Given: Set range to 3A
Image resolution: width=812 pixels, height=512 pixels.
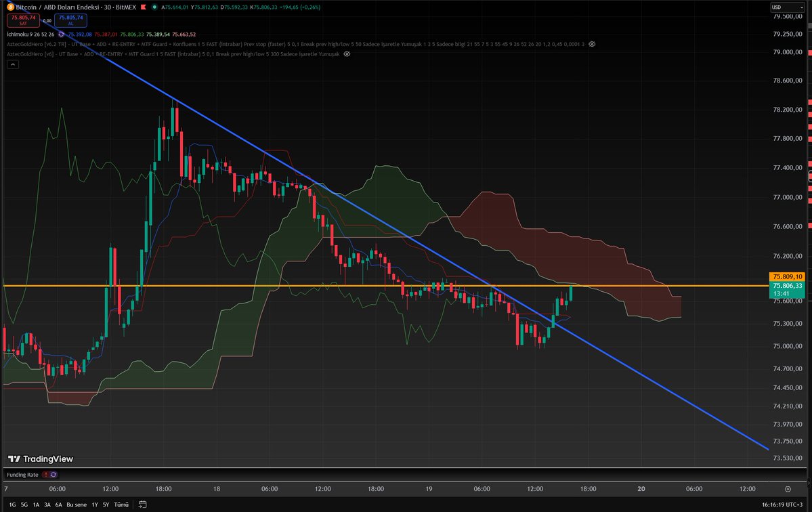Looking at the screenshot, I should pyautogui.click(x=47, y=505).
